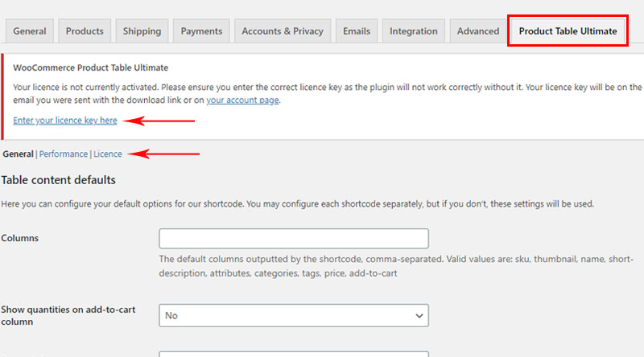The height and width of the screenshot is (357, 644).
Task: Open the General settings tab
Action: [x=30, y=31]
